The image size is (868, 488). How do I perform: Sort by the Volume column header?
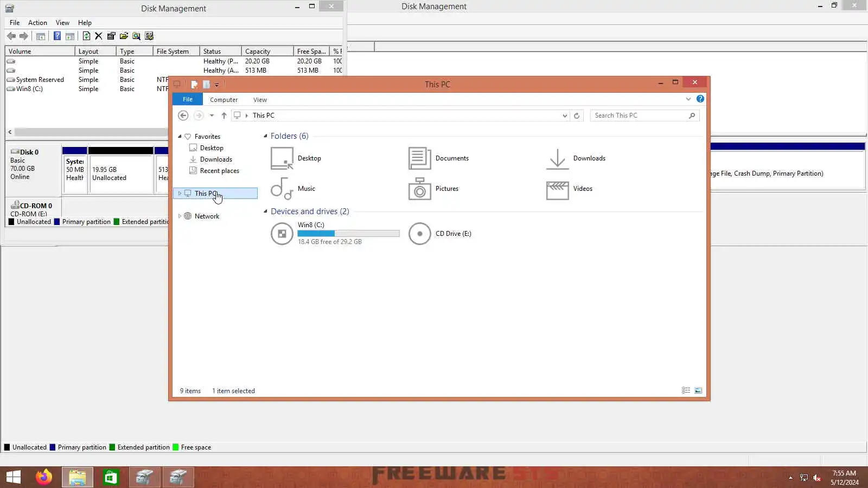[x=40, y=52]
